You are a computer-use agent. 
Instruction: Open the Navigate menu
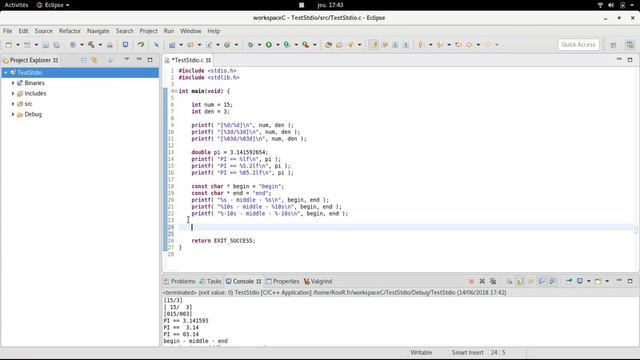tap(98, 31)
